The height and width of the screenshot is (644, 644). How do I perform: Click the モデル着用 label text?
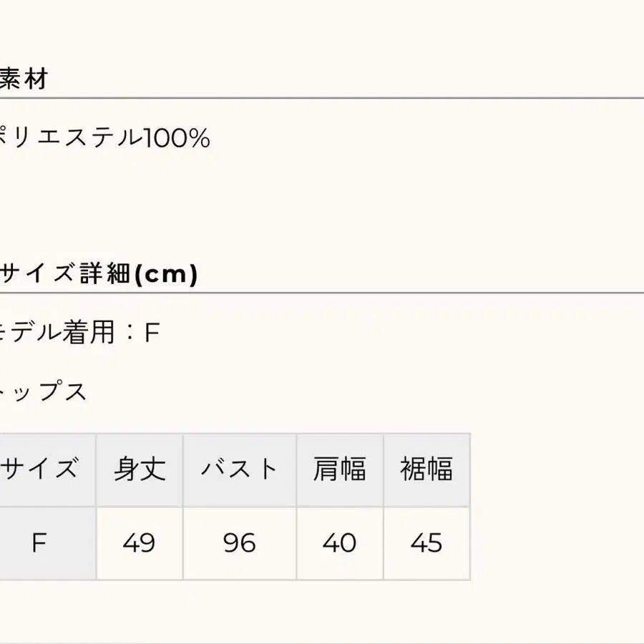(57, 333)
